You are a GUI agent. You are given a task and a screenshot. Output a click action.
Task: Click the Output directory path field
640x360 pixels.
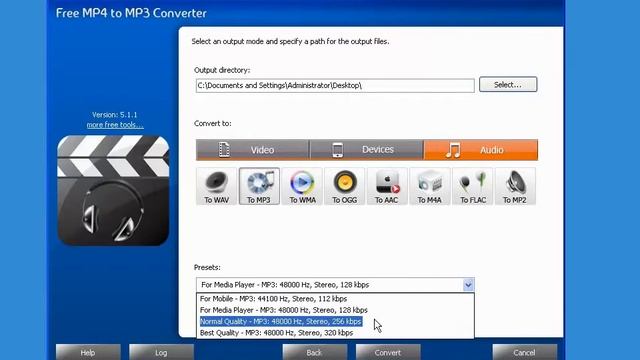tap(335, 85)
